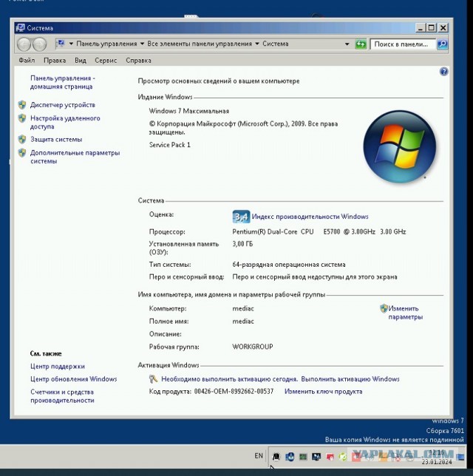Open Счетчики и средства производительности link
This screenshot has height=476, width=473.
[x=62, y=396]
